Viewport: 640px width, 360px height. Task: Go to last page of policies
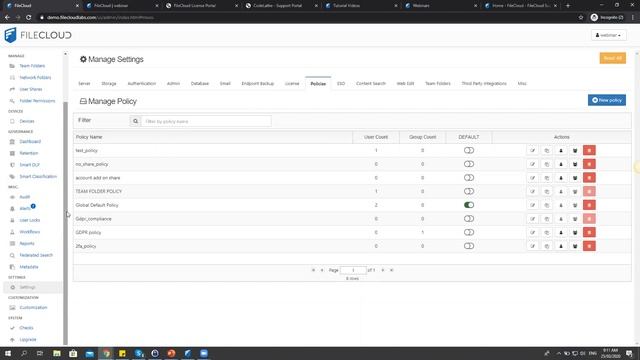click(391, 270)
